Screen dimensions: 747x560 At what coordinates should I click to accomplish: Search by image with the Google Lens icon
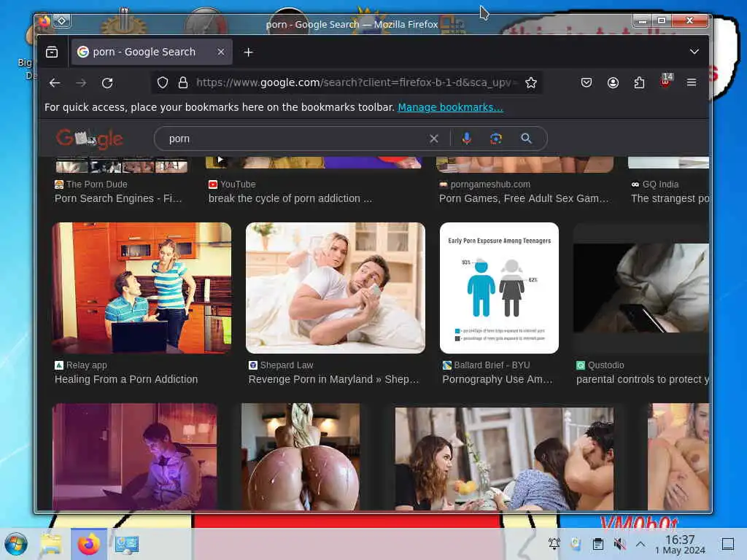496,139
